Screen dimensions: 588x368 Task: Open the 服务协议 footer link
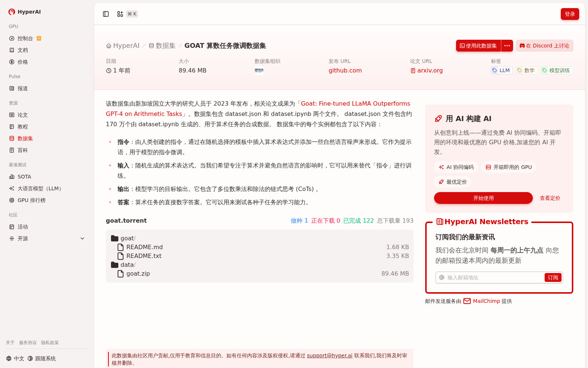[28, 343]
